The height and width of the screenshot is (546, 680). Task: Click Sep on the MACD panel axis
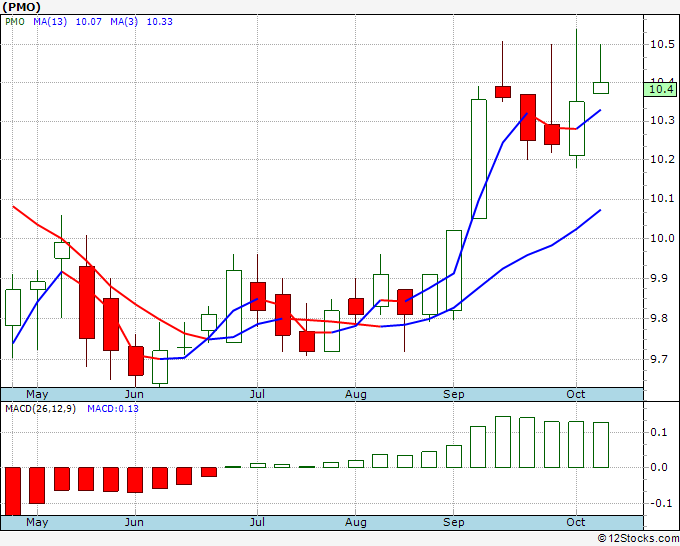[454, 522]
